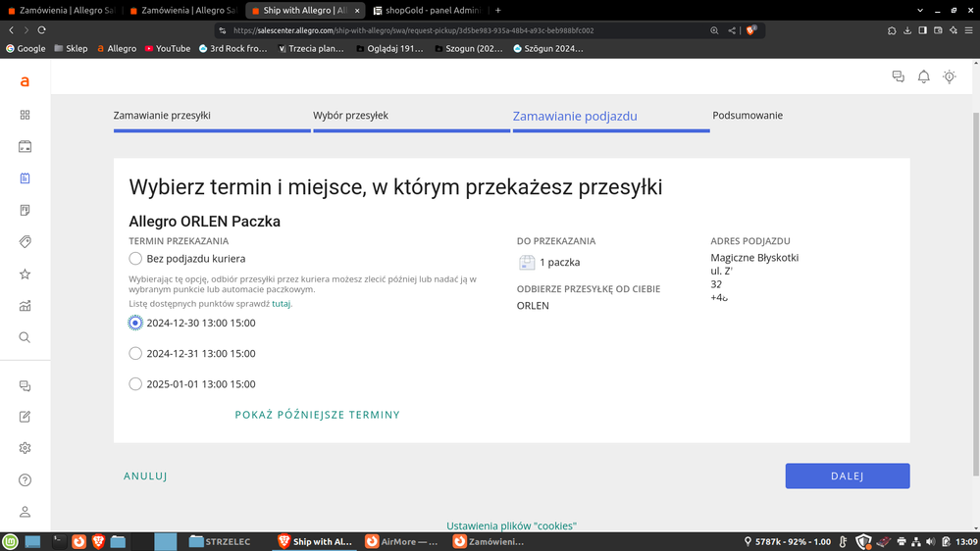The width and height of the screenshot is (980, 551).
Task: Open the settings gear icon in sidebar
Action: pyautogui.click(x=25, y=448)
